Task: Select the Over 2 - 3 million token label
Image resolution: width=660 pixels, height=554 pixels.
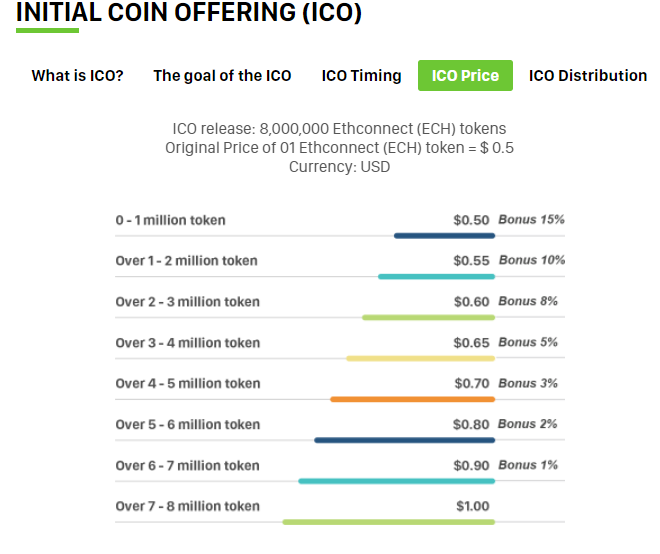Action: pos(187,302)
